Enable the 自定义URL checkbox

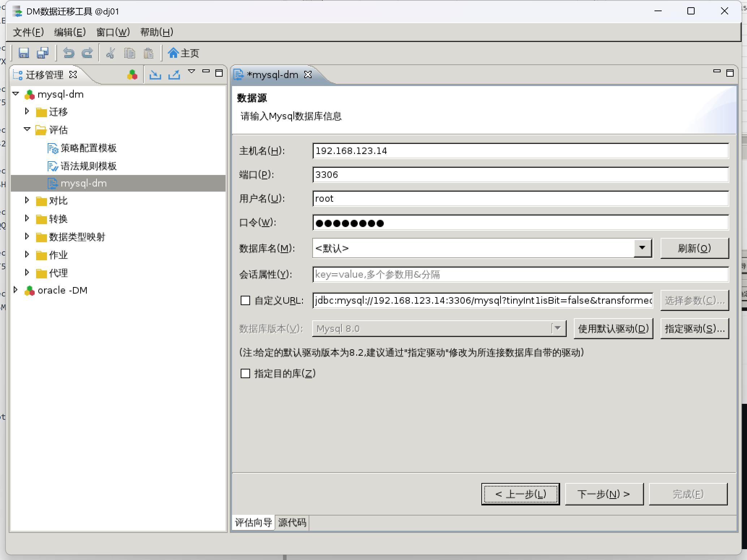coord(245,300)
